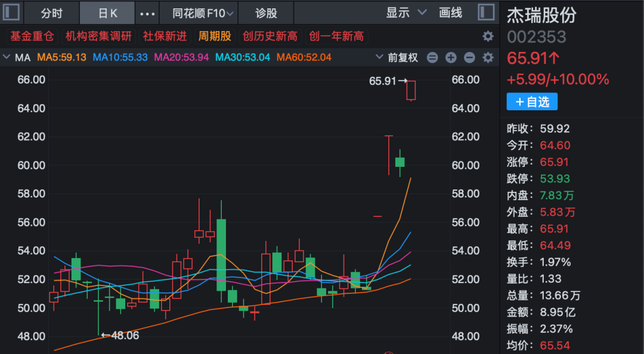Open the 创历史新高 tag link
The height and width of the screenshot is (354, 644).
[x=270, y=36]
